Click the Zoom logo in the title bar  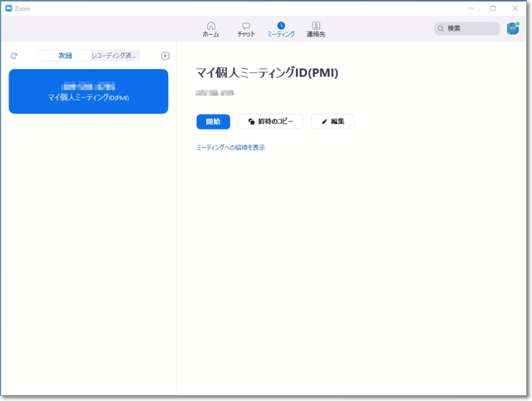tap(8, 7)
